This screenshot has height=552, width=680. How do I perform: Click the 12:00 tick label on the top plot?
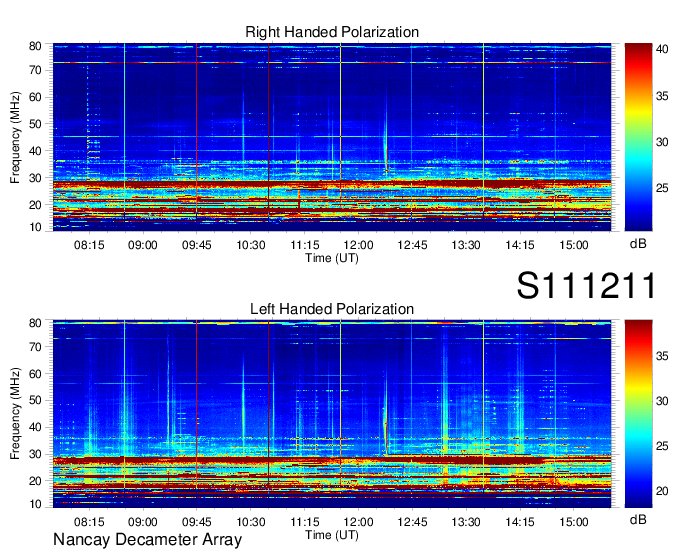pos(359,245)
